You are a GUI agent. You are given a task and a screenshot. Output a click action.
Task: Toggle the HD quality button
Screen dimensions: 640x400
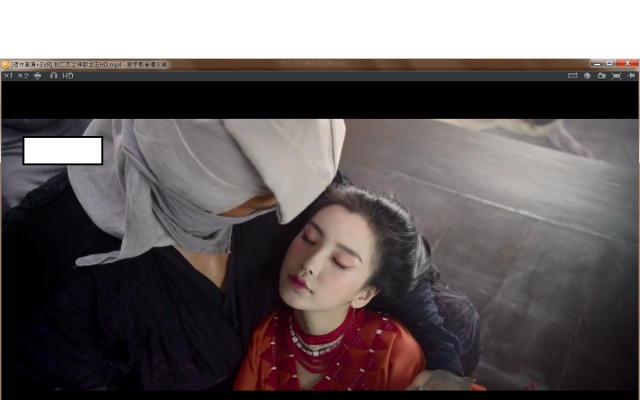68,76
